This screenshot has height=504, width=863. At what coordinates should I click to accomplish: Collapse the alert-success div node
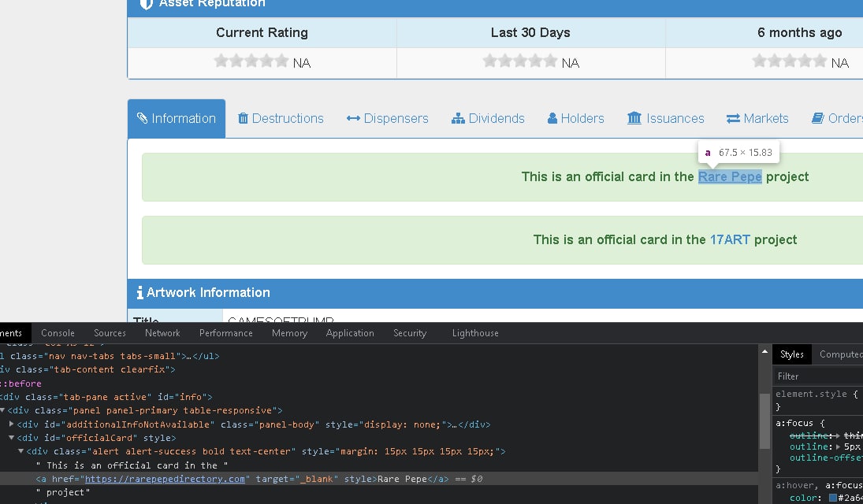tap(21, 451)
